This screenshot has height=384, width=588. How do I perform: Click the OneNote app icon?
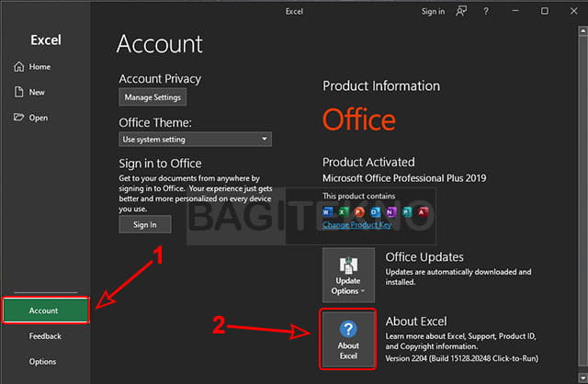point(391,212)
